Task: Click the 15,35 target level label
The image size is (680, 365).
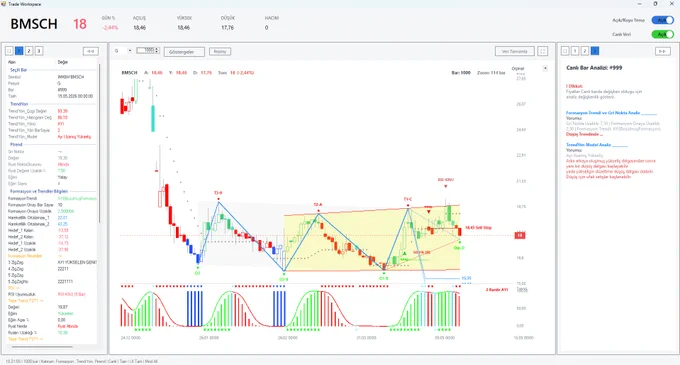Action: click(x=466, y=278)
